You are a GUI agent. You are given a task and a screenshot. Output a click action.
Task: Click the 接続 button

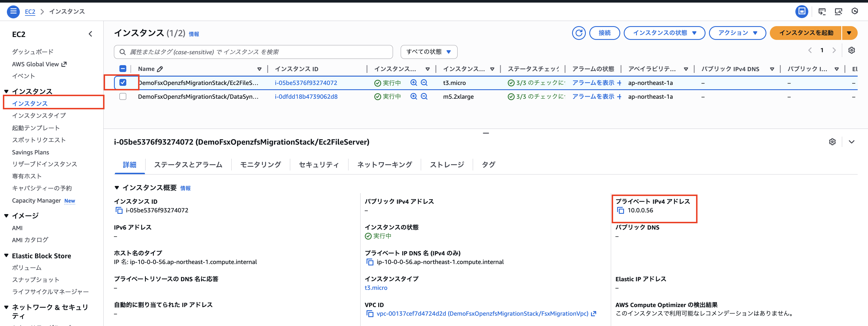pyautogui.click(x=604, y=33)
